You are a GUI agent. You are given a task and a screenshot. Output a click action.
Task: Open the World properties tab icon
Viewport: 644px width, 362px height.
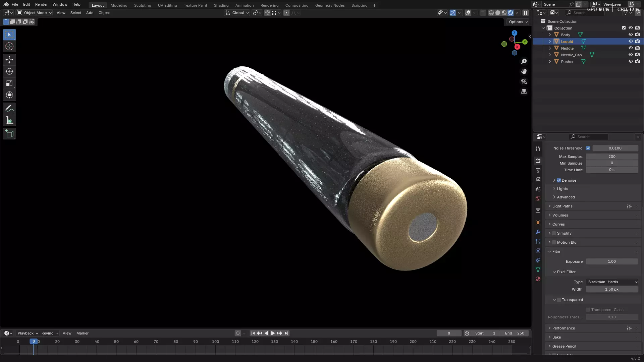538,198
